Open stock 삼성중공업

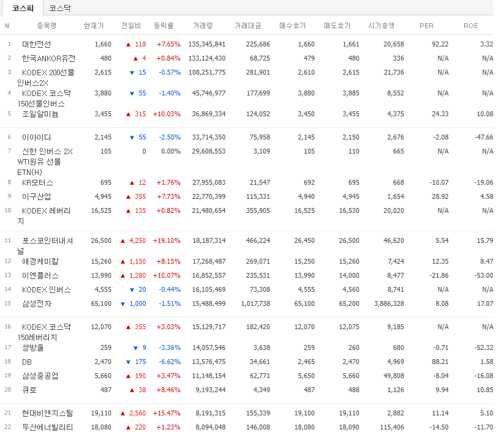pos(40,376)
